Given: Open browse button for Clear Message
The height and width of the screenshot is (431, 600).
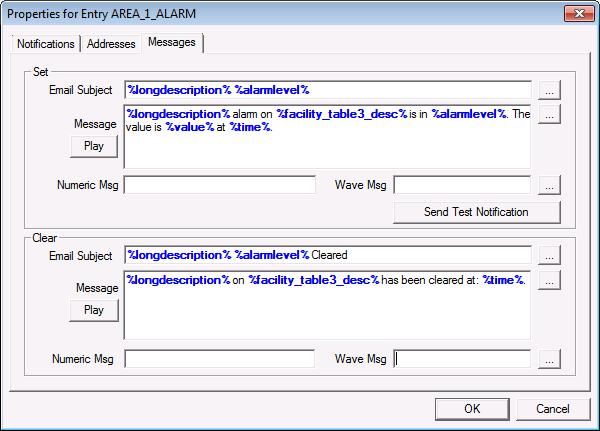Looking at the screenshot, I should pos(549,280).
